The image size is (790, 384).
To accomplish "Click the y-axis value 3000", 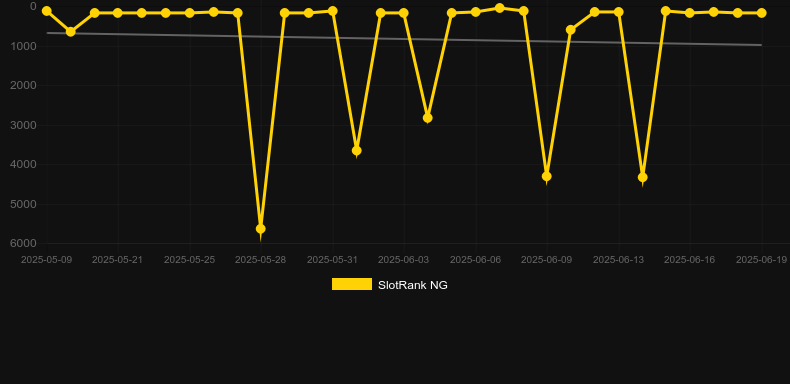I will click(23, 125).
